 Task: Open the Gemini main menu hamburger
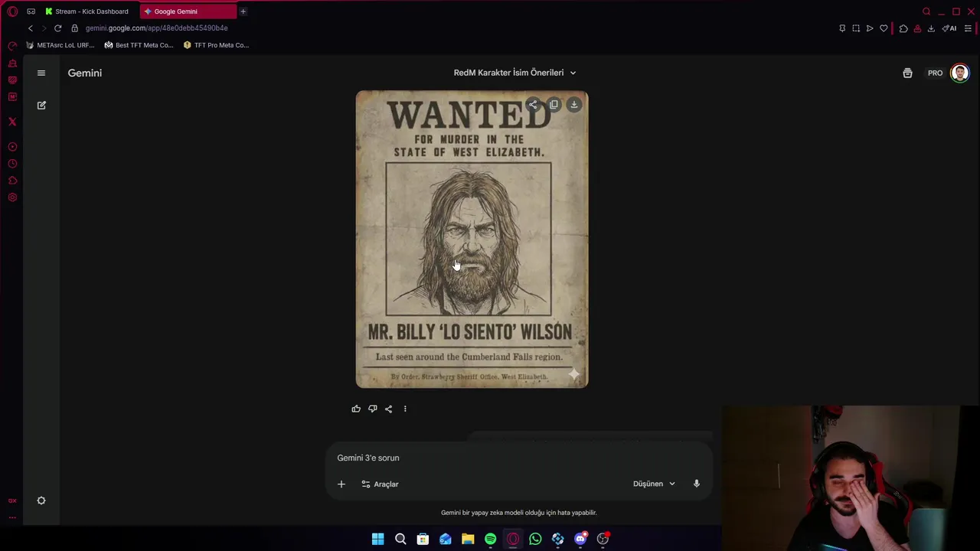tap(41, 73)
